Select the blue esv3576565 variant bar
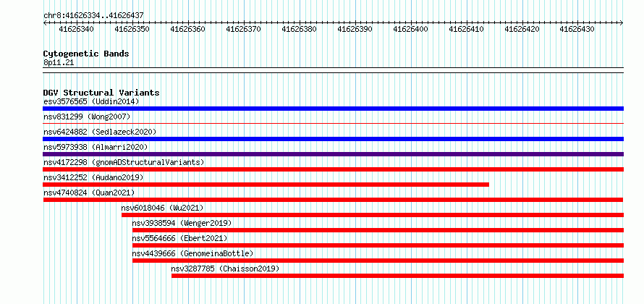The height and width of the screenshot is (304, 644). [x=333, y=109]
